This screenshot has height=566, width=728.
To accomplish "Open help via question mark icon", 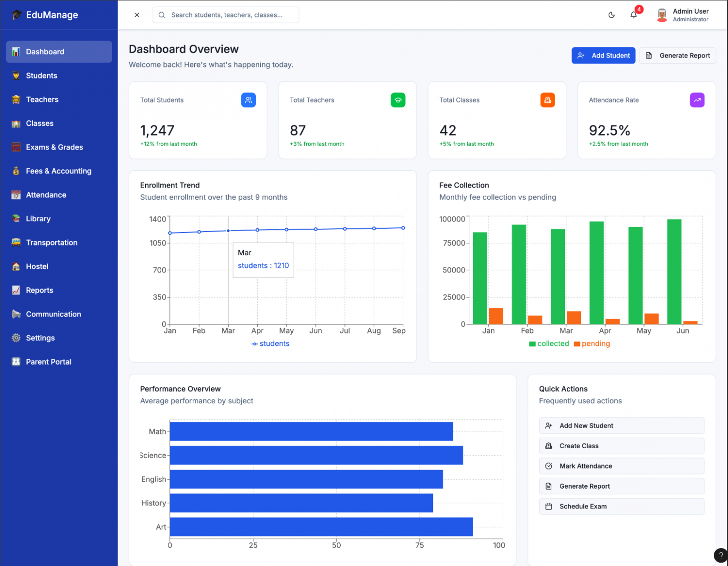I will (x=721, y=555).
